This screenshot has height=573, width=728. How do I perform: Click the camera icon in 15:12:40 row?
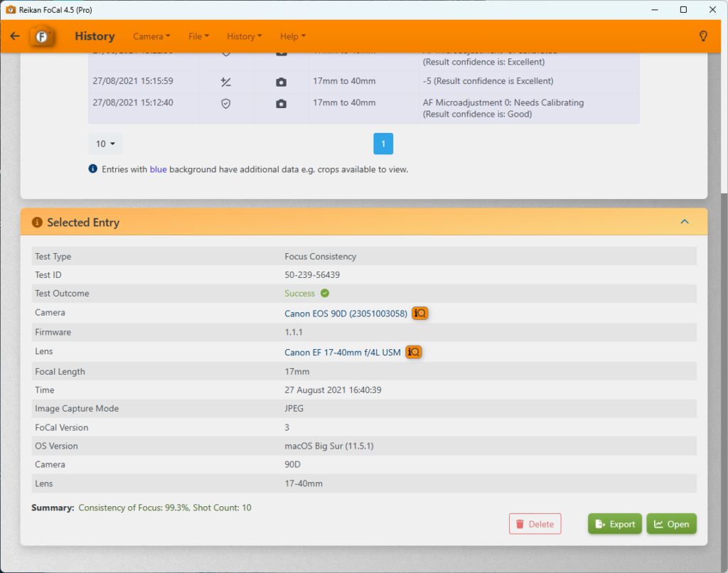tap(281, 104)
